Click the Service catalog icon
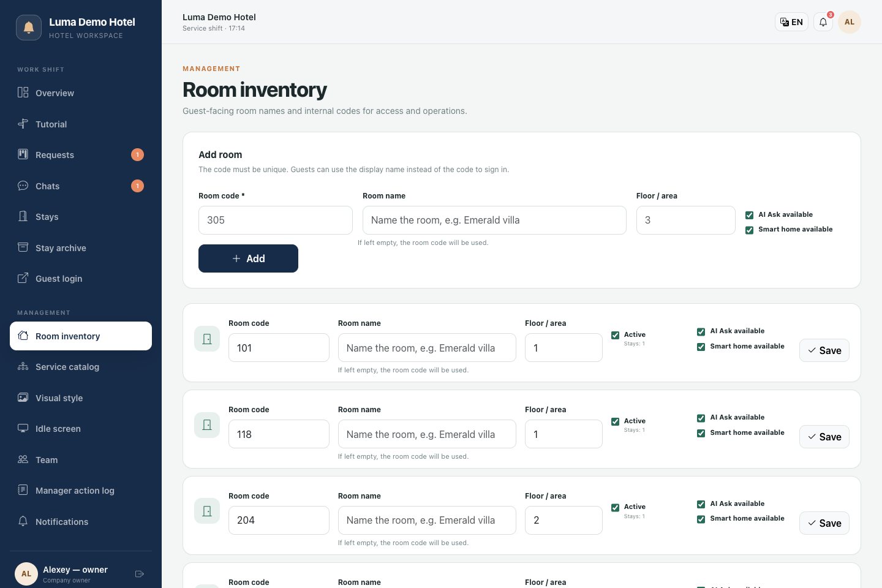Viewport: 882px width, 588px height. [x=23, y=367]
